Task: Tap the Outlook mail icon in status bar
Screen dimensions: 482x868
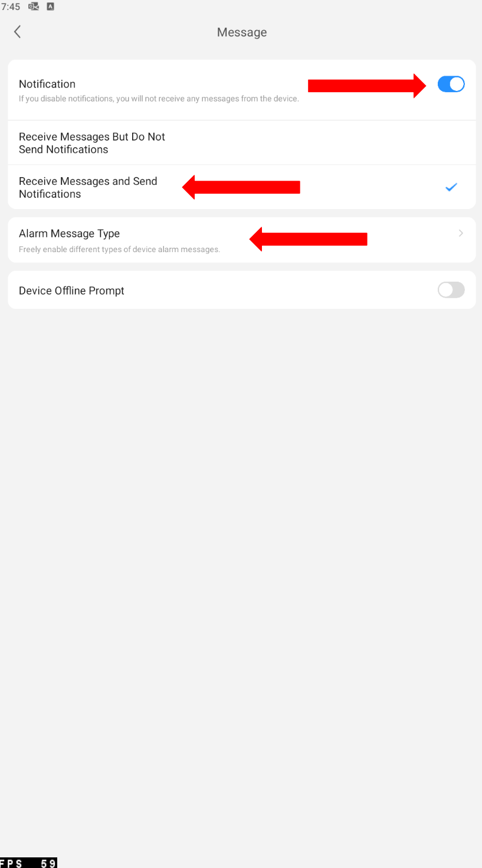Action: pyautogui.click(x=34, y=6)
